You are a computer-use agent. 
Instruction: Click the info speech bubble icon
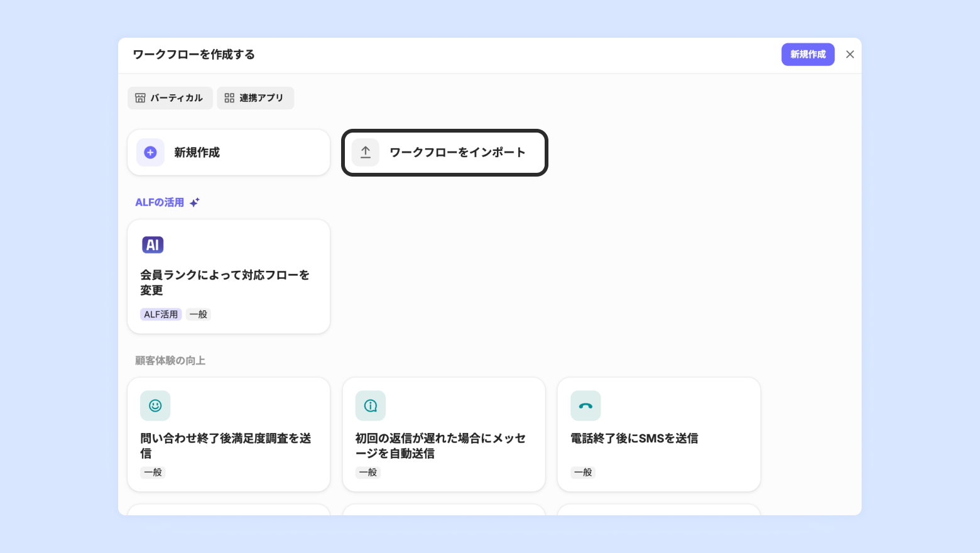click(371, 406)
